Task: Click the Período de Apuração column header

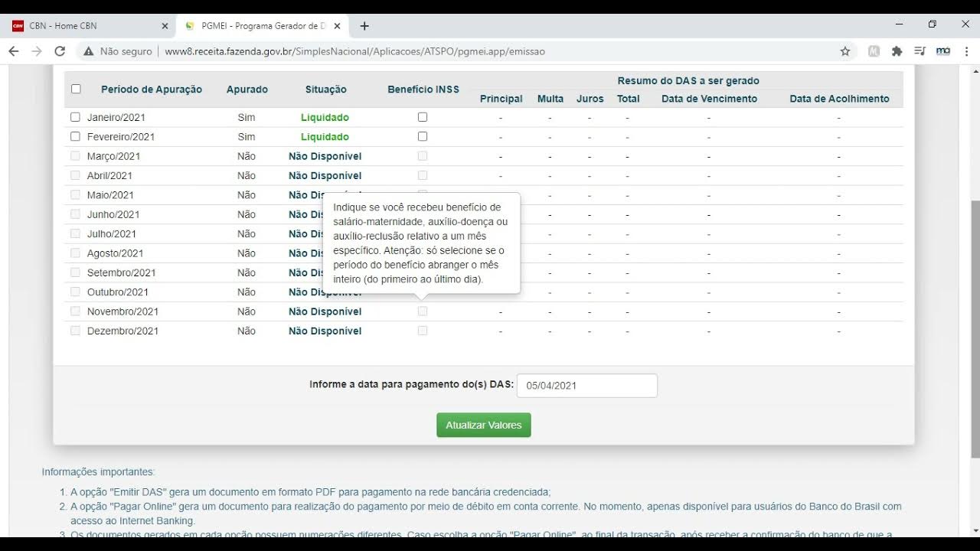Action: pyautogui.click(x=152, y=90)
